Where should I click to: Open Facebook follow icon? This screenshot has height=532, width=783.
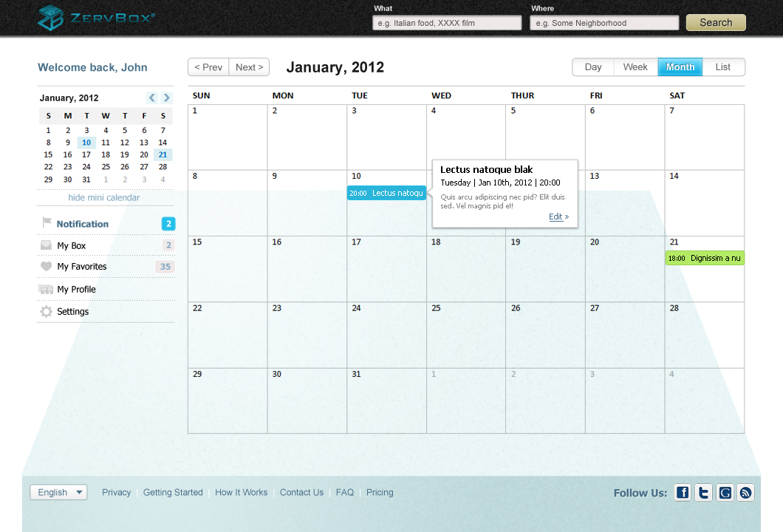(682, 493)
